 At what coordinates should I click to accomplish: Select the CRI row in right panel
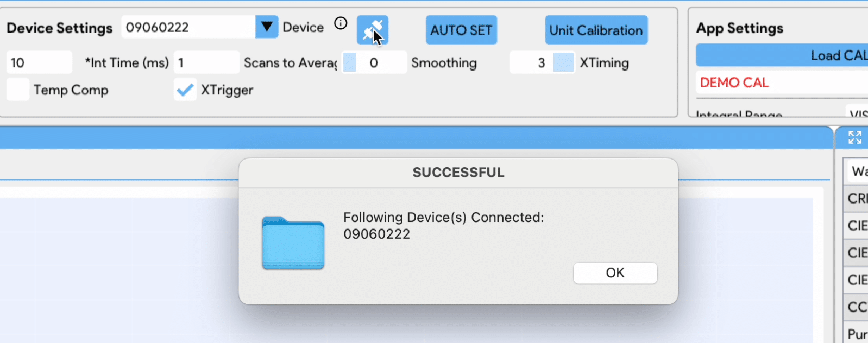click(857, 199)
